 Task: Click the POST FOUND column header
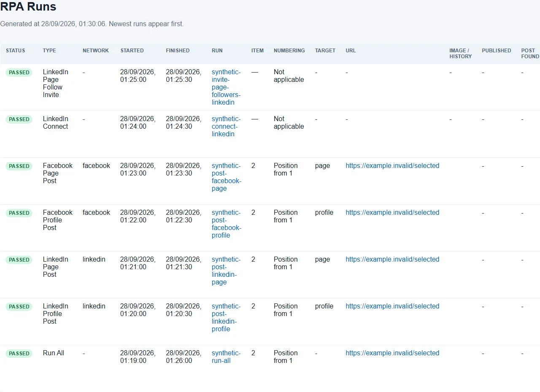click(530, 54)
